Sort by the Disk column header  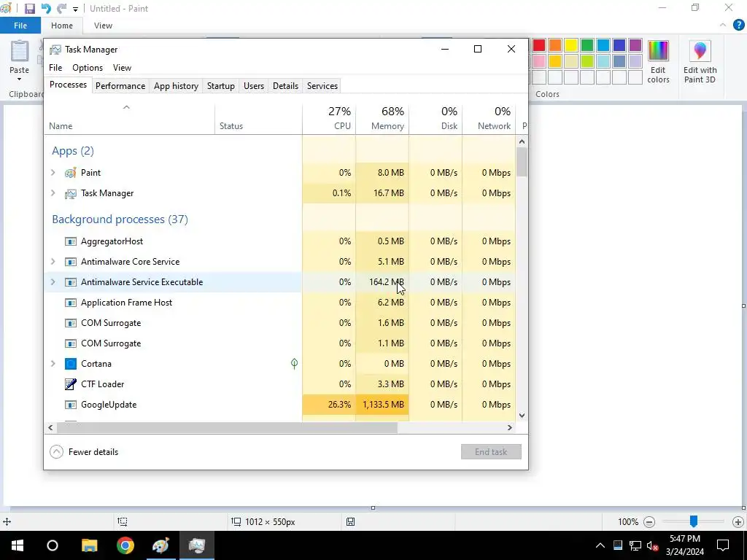pyautogui.click(x=436, y=118)
